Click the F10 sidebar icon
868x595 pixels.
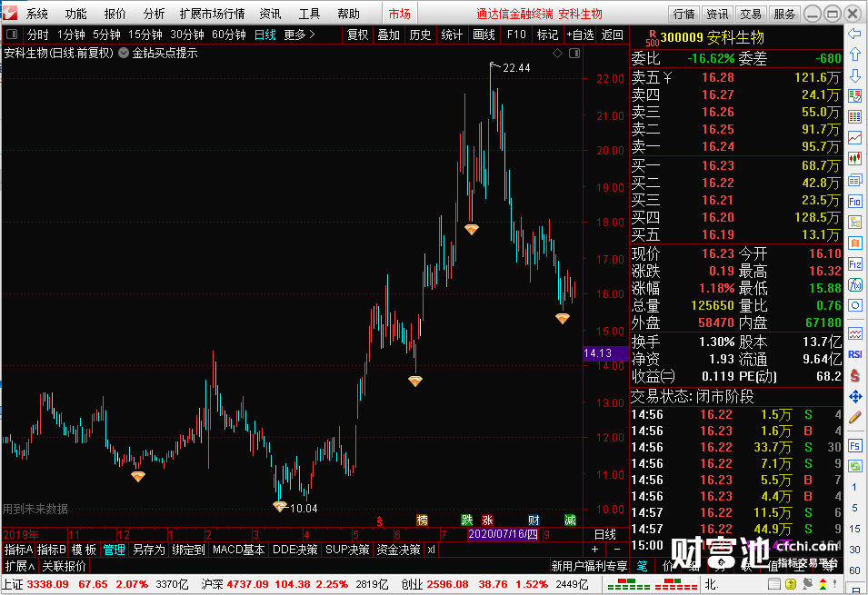(x=854, y=202)
